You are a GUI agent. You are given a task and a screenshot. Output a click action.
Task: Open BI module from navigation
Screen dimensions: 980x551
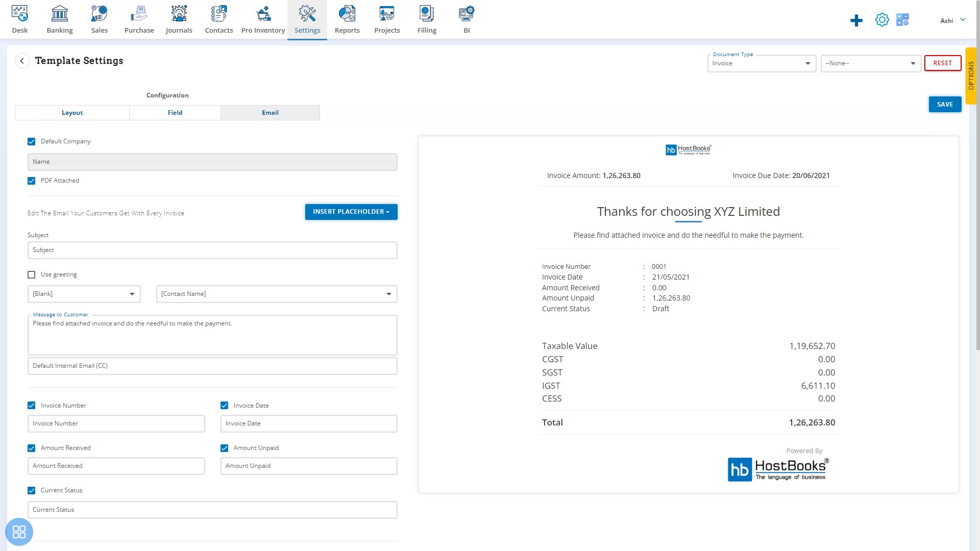(466, 19)
